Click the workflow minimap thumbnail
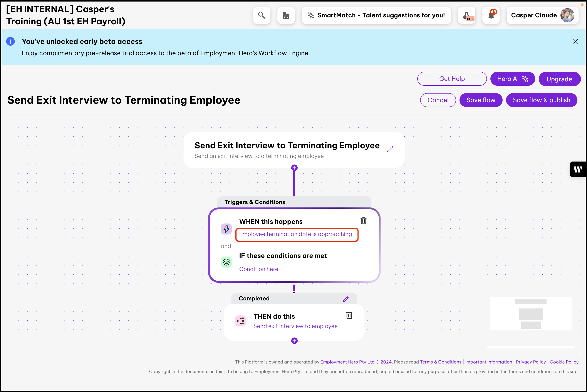The height and width of the screenshot is (392, 587). (530, 314)
